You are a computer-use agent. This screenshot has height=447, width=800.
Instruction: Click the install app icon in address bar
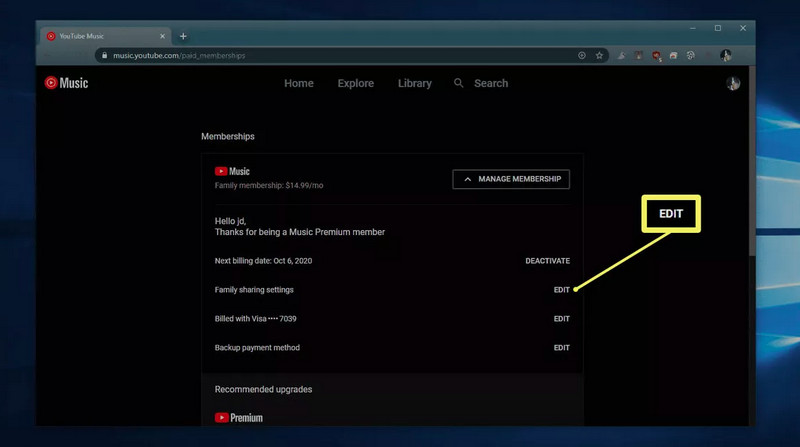582,55
